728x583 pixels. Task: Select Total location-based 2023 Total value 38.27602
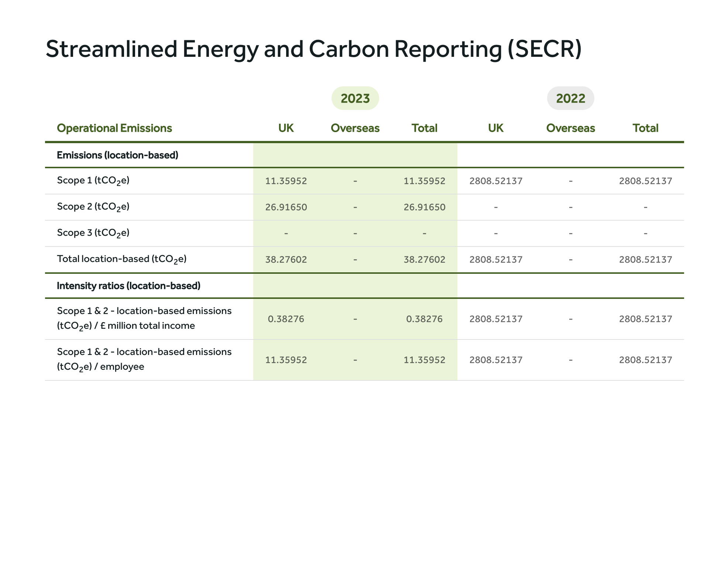click(x=425, y=260)
